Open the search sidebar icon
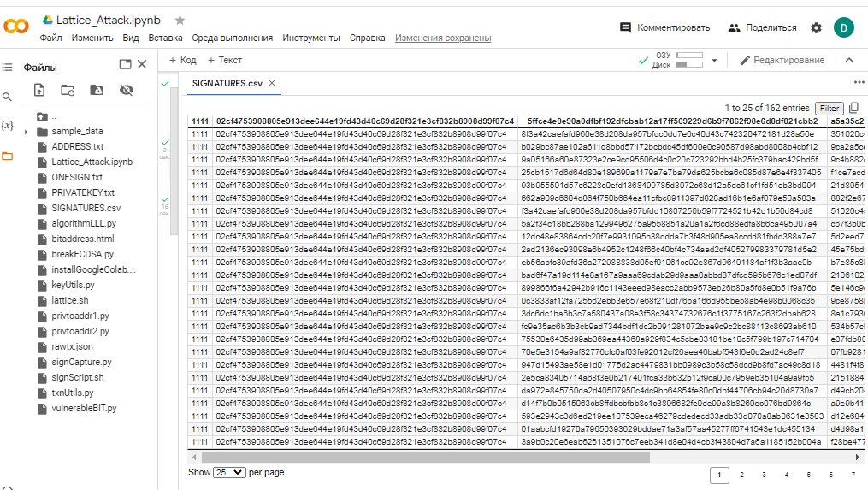The width and height of the screenshot is (868, 490). tap(7, 97)
